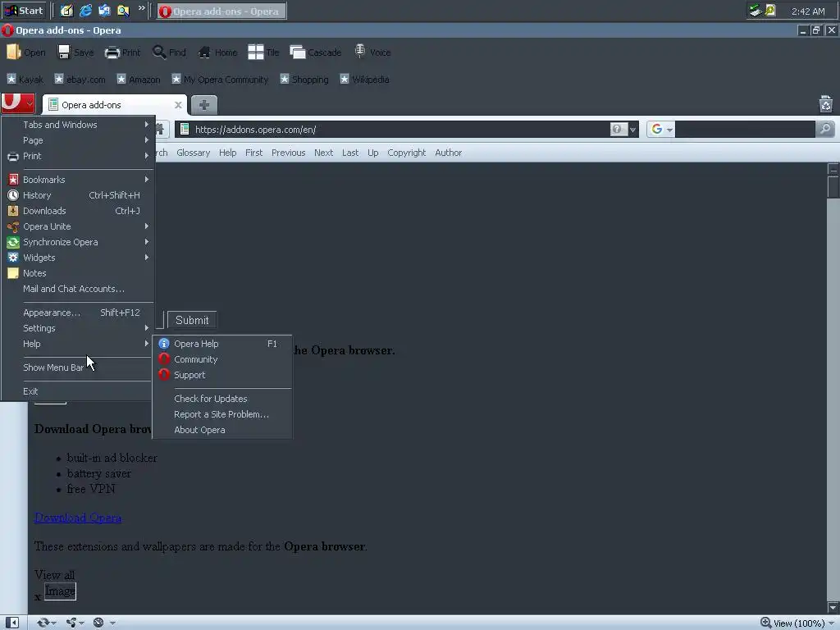Choose Report a Site Problem
Image resolution: width=840 pixels, height=630 pixels.
(222, 414)
